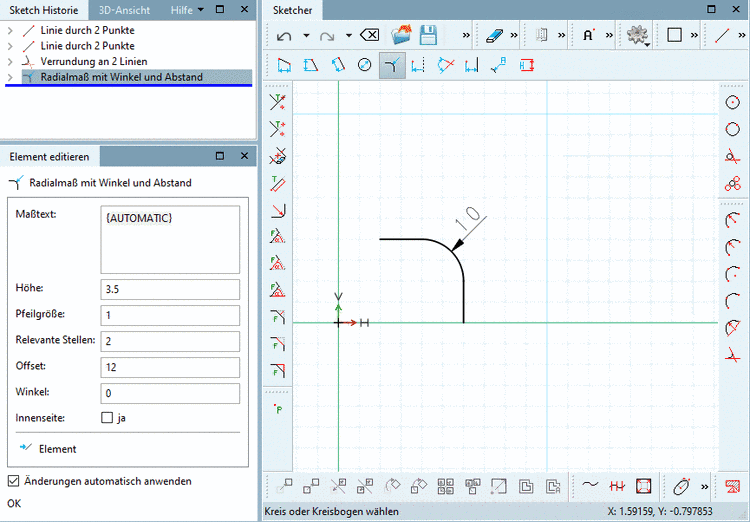750x522 pixels.
Task: Expand overflow chevron beside text 'A' tool
Action: 609,35
